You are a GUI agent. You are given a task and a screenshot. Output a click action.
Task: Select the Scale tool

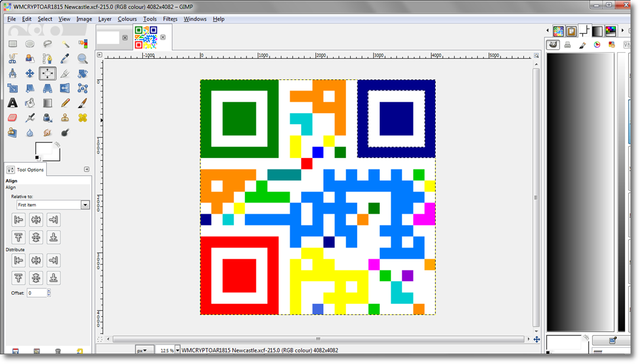pyautogui.click(x=12, y=88)
